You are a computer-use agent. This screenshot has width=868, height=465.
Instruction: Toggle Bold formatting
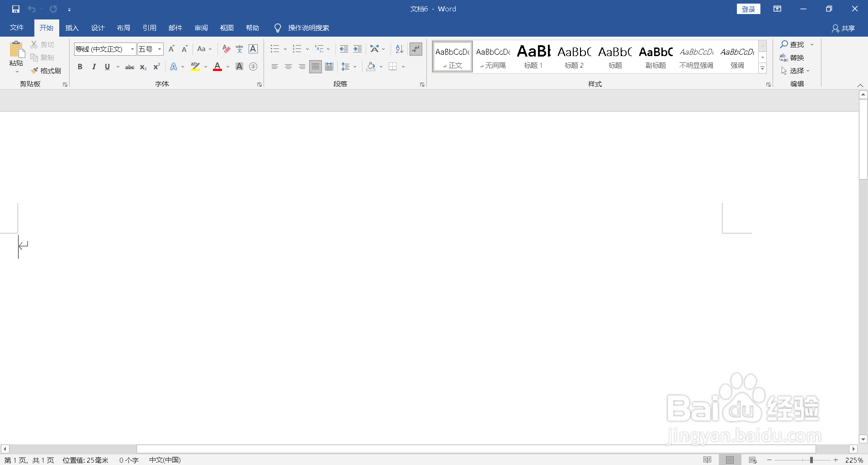coord(80,67)
